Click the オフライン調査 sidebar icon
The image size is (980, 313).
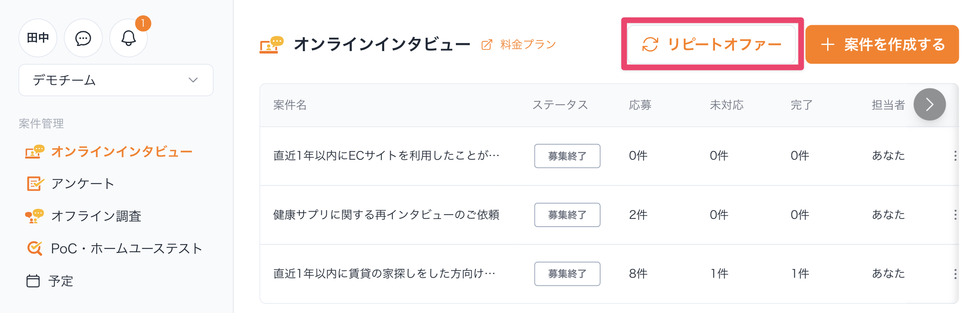pos(34,216)
